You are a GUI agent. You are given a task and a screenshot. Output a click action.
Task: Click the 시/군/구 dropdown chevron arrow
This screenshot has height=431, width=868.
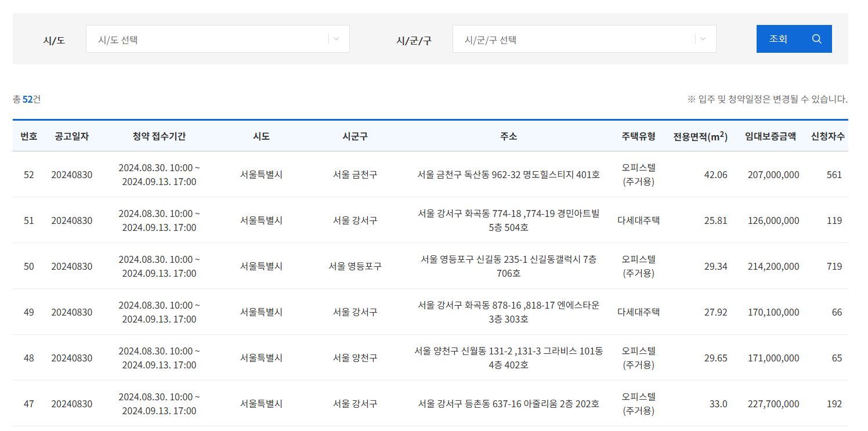click(702, 38)
